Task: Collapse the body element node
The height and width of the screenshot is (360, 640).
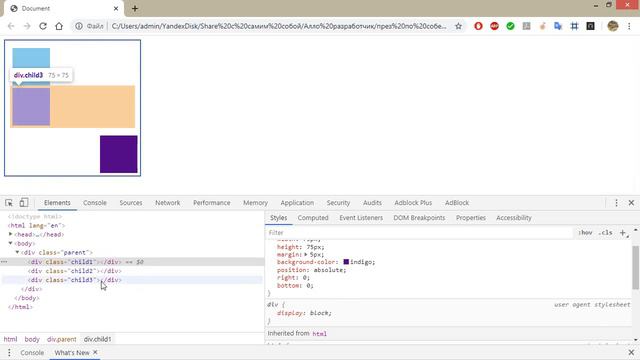Action: [x=11, y=243]
